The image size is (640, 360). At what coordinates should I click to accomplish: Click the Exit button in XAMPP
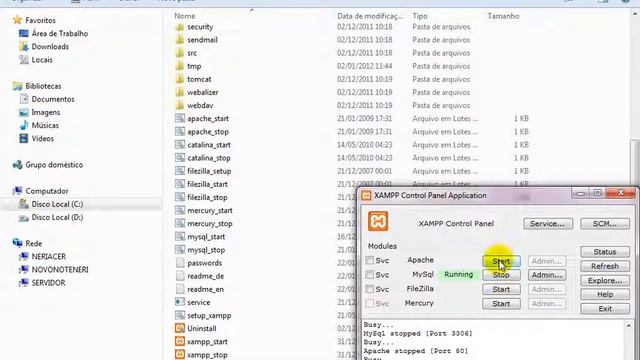pyautogui.click(x=605, y=309)
